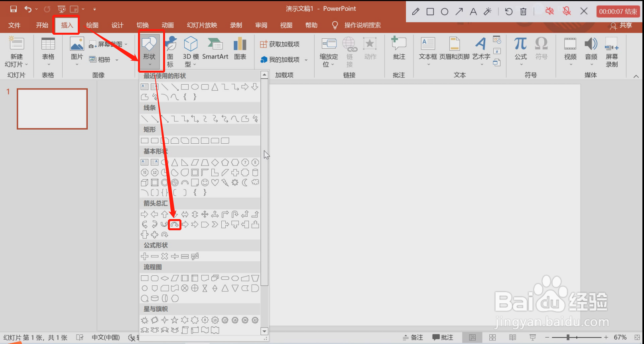The image size is (644, 344).
Task: Expand the 相册 photo album dropdown
Action: click(117, 60)
